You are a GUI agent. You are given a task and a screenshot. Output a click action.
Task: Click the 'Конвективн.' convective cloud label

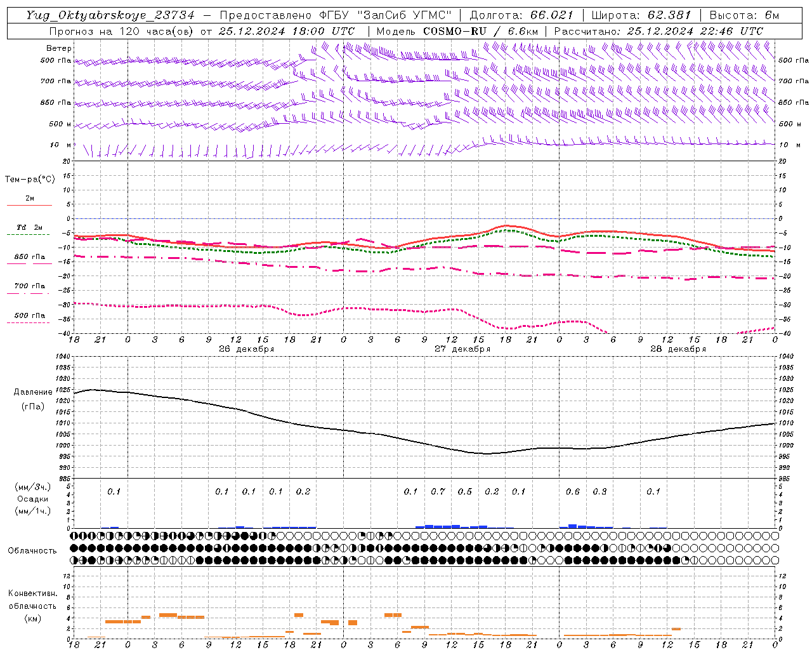click(x=32, y=594)
